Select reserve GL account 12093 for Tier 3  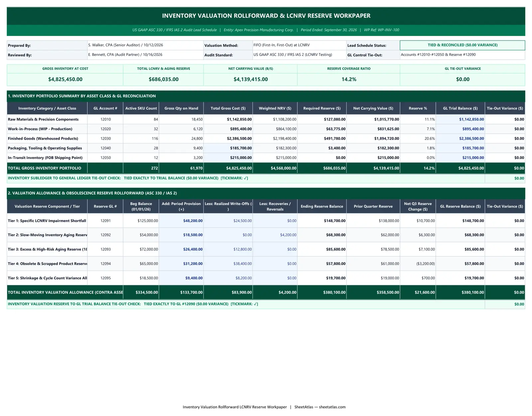click(105, 249)
